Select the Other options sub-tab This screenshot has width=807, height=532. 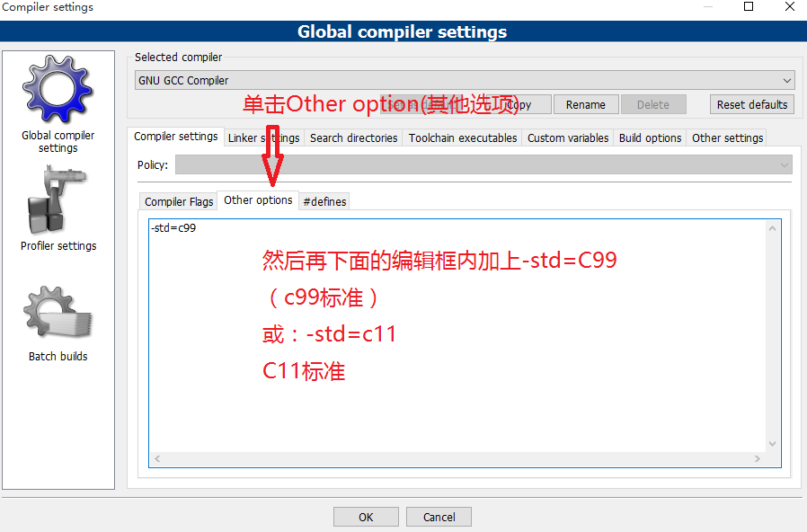pyautogui.click(x=258, y=200)
